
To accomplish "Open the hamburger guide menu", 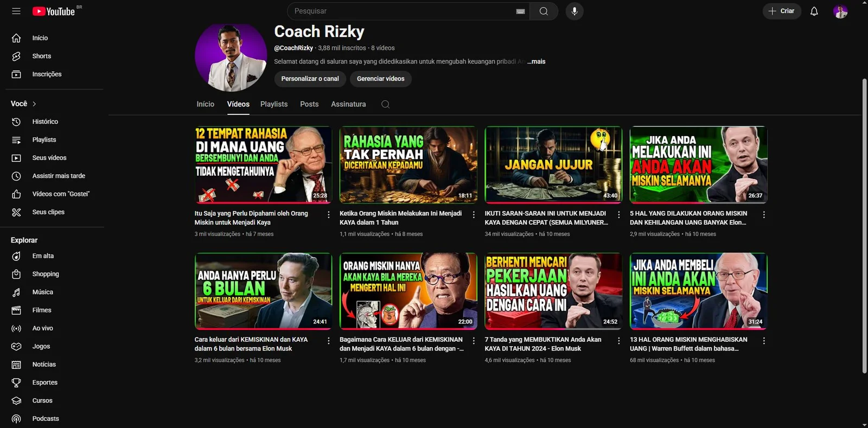I will (16, 11).
